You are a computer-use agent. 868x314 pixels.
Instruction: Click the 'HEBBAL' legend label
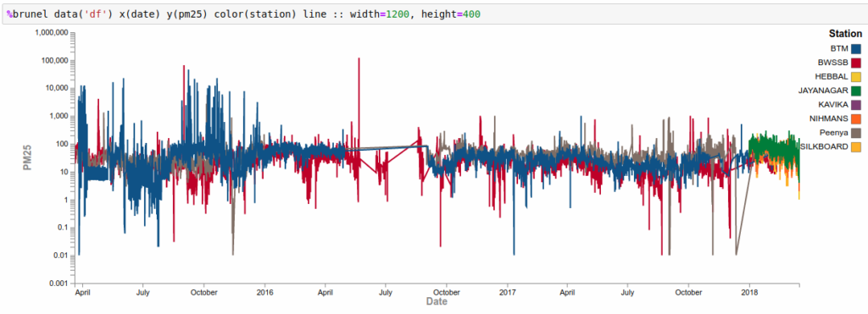[x=832, y=77]
